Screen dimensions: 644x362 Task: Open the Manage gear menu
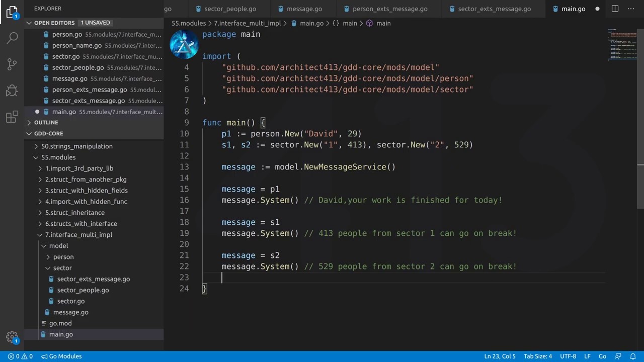[x=12, y=337]
